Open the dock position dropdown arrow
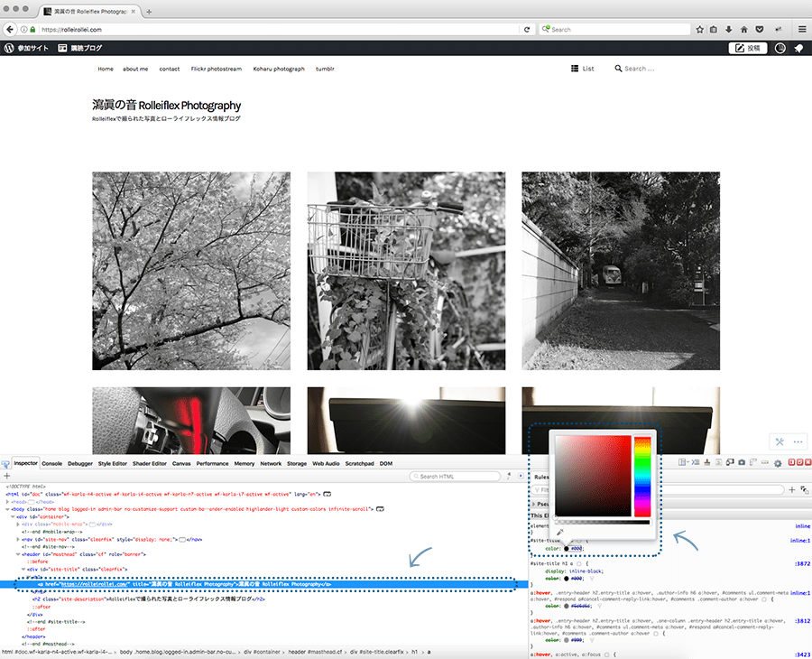Viewport: 812px width, 659px height. pos(687,462)
